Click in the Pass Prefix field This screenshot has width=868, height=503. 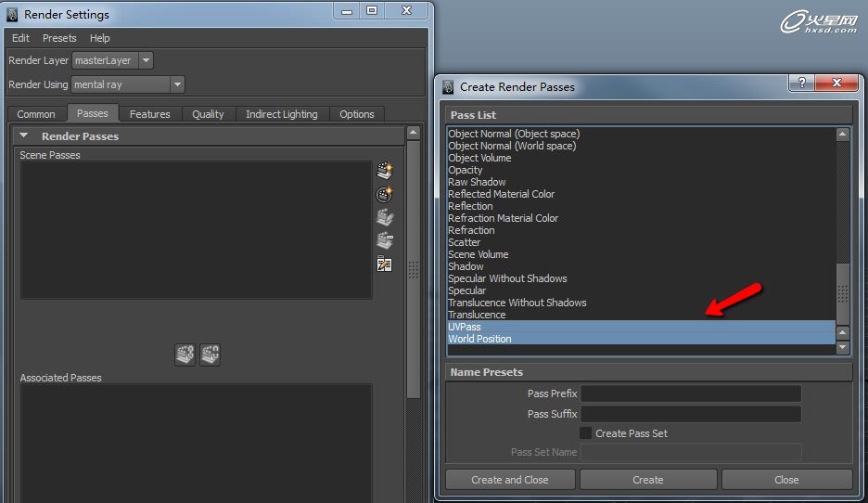coord(690,393)
